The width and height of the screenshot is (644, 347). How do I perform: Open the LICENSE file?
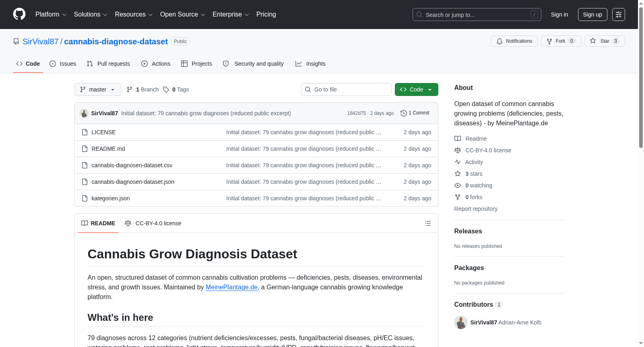(x=103, y=132)
